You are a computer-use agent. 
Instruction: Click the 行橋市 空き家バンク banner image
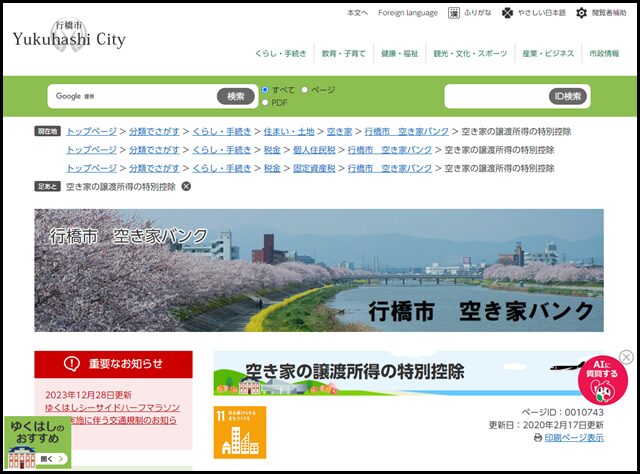pos(319,270)
